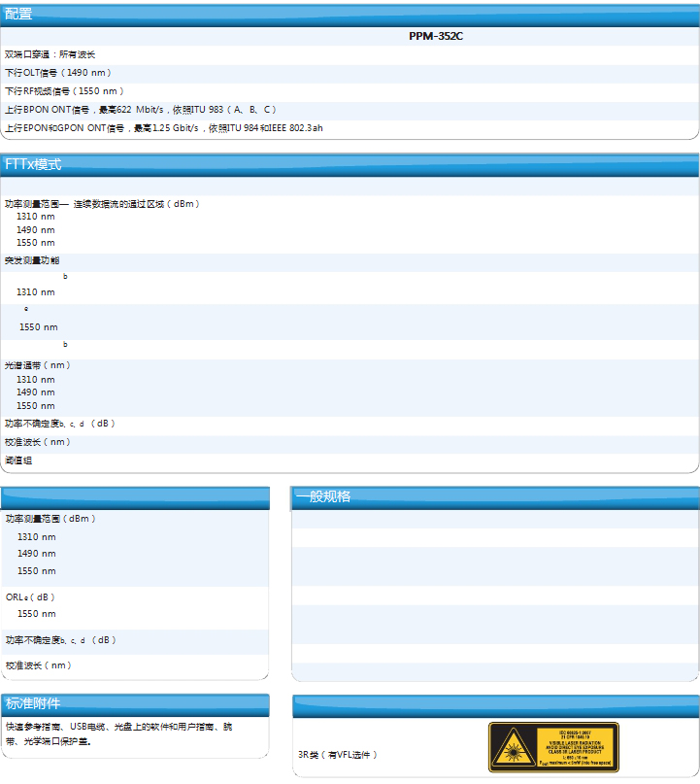The width and height of the screenshot is (700, 784).
Task: Select 校准波长 (nm) in FTTx模式 section
Action: coord(38,442)
